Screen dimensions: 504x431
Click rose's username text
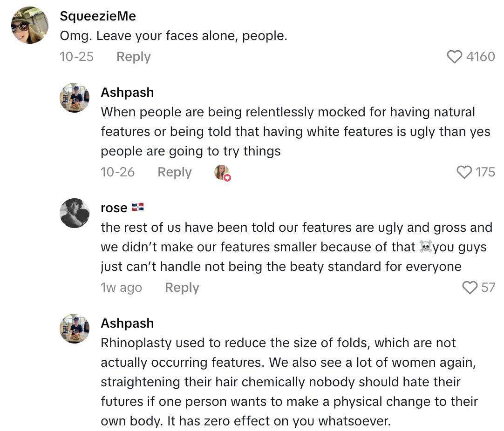point(114,208)
